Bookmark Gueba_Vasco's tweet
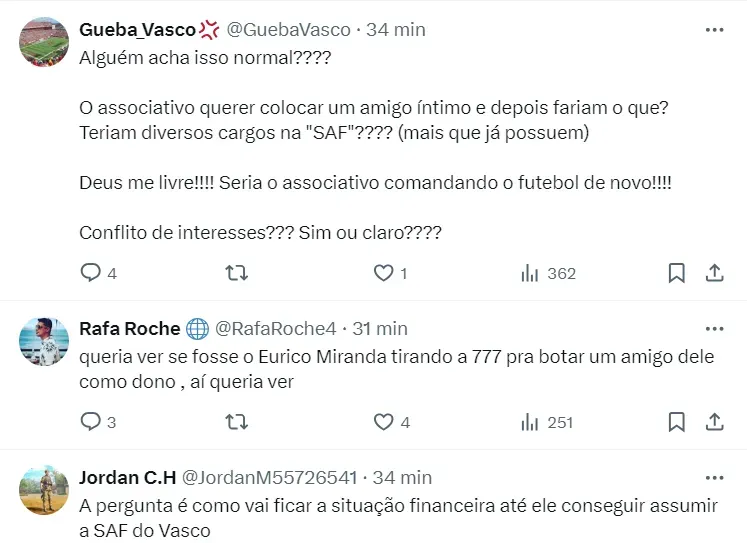Viewport: 747px width, 543px height. (x=676, y=273)
